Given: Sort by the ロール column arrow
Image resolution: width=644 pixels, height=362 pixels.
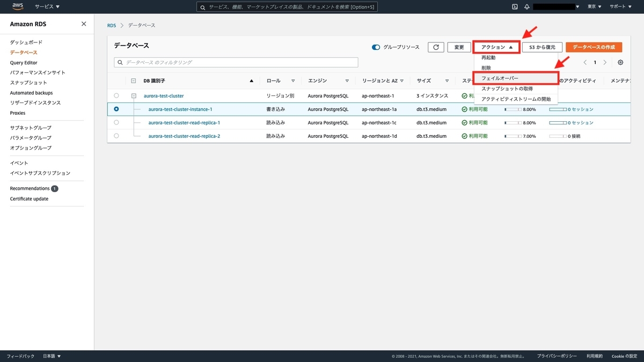Looking at the screenshot, I should click(x=293, y=81).
